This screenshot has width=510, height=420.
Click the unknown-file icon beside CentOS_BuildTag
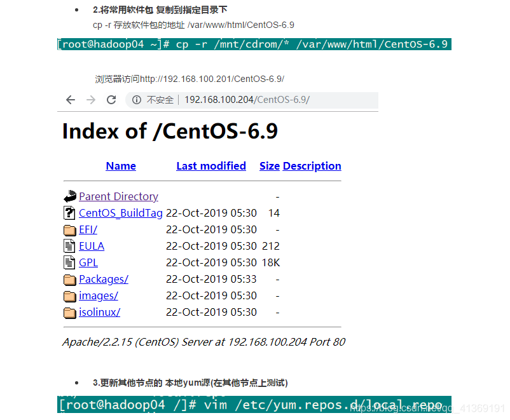click(x=69, y=213)
